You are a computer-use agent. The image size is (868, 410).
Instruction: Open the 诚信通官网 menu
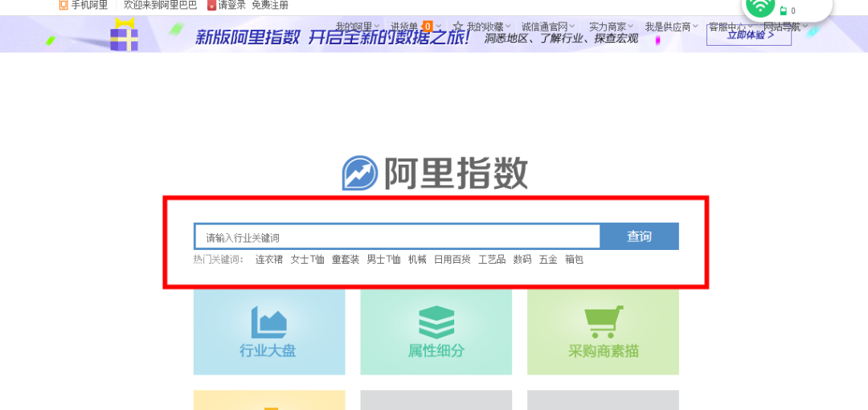coord(548,27)
